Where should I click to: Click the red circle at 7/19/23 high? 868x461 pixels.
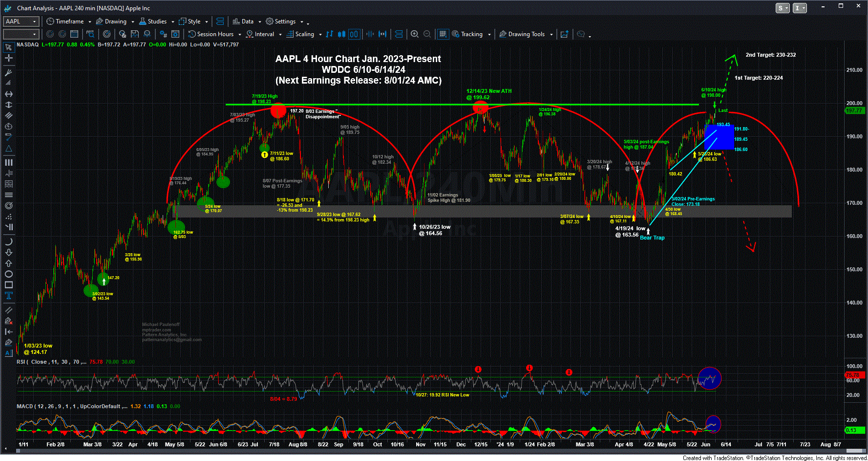(278, 110)
